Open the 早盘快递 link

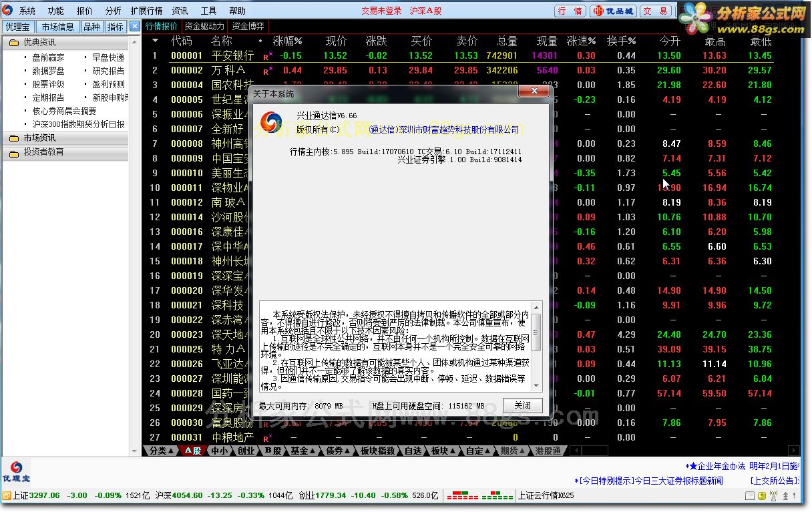click(109, 57)
